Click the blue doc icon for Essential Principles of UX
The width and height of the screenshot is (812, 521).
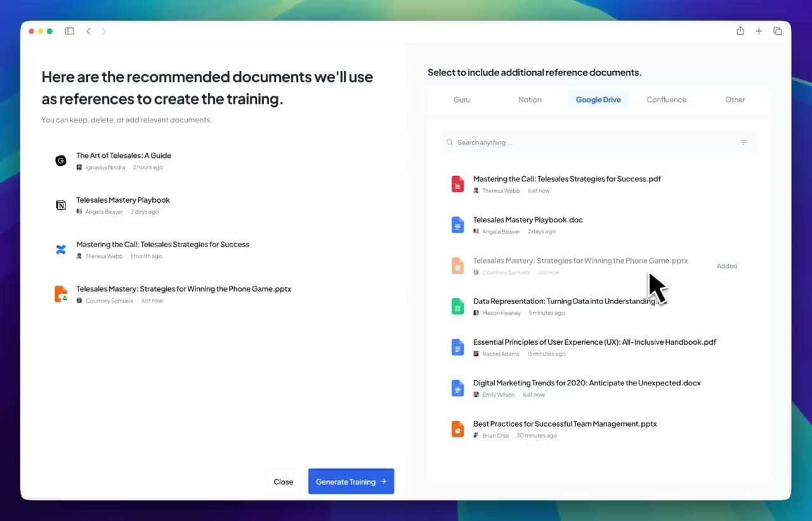click(x=457, y=347)
